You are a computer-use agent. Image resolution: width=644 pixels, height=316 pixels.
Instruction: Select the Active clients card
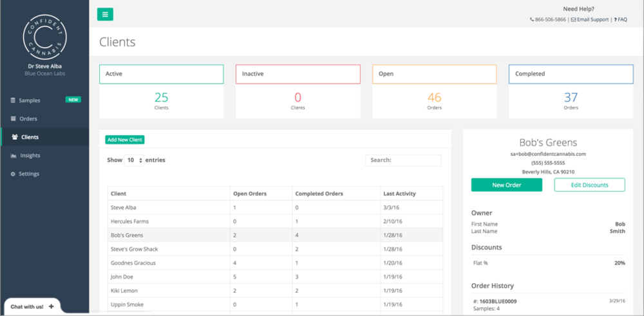pyautogui.click(x=161, y=91)
